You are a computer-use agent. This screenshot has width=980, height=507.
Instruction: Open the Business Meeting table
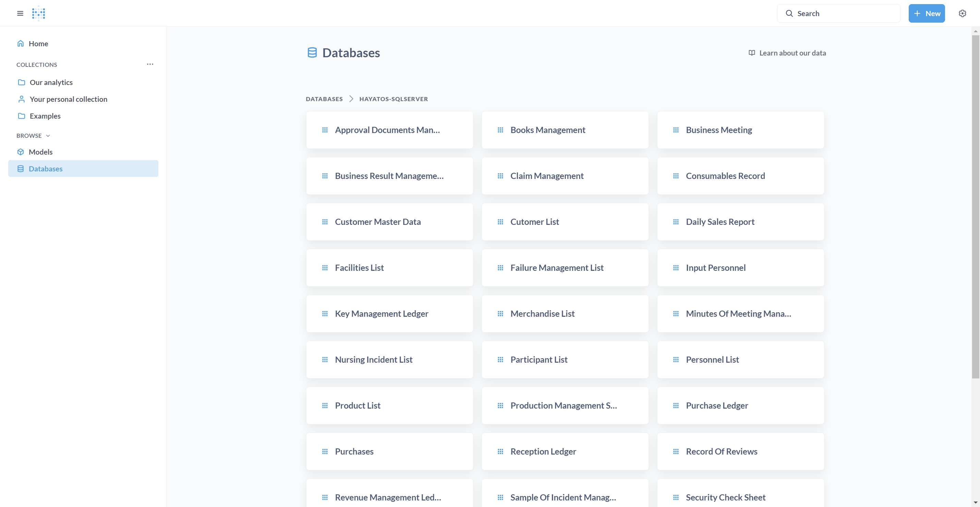point(740,130)
